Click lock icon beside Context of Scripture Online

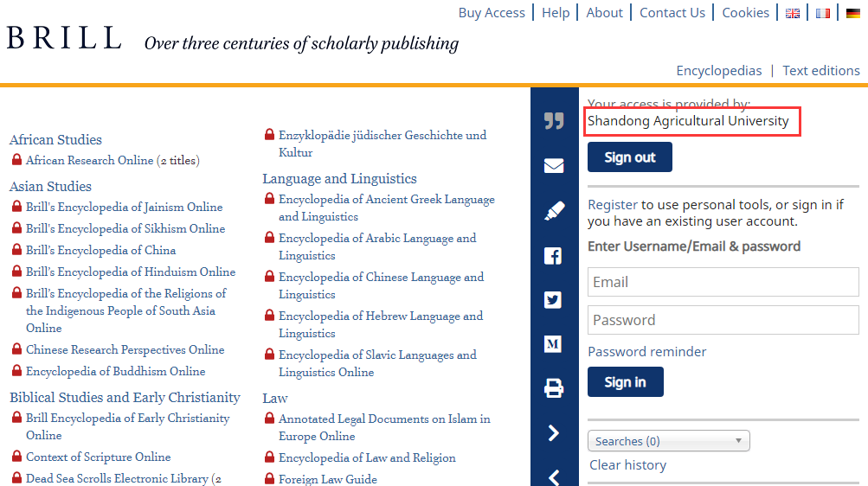(x=16, y=456)
